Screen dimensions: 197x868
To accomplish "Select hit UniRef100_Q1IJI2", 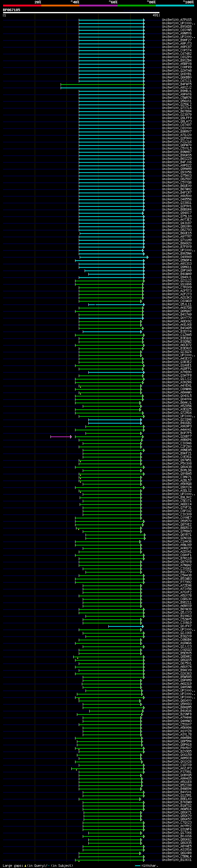I will click(177, 379).
